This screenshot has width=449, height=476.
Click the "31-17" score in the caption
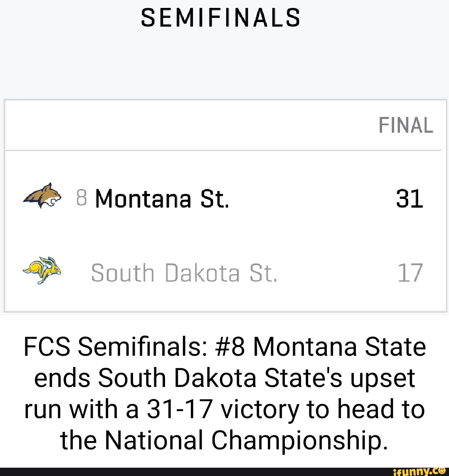(x=180, y=409)
